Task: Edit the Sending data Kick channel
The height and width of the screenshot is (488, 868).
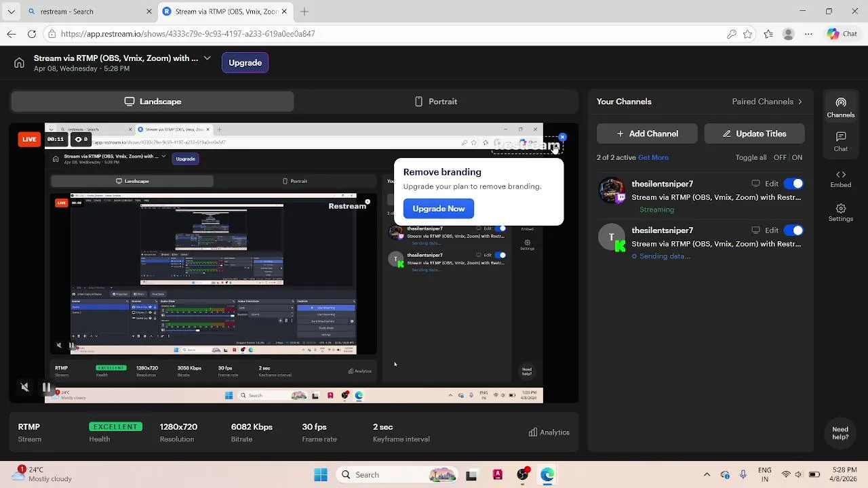Action: tap(772, 230)
